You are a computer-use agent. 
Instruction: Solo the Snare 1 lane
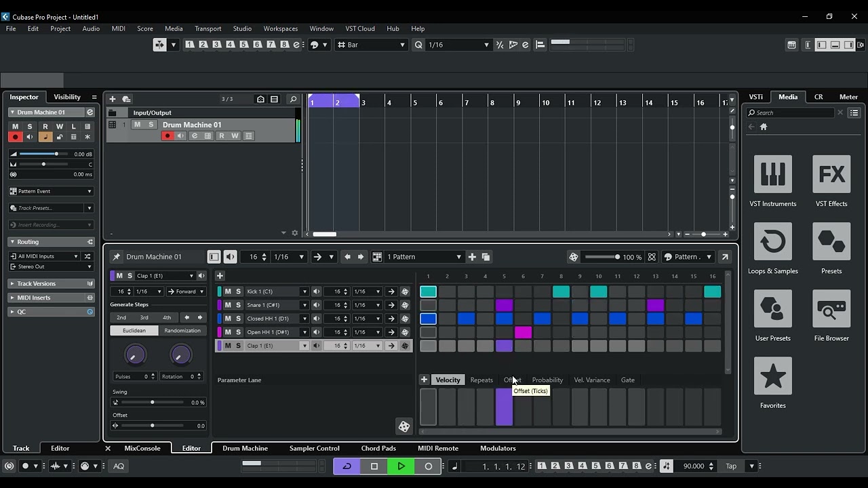pyautogui.click(x=239, y=305)
